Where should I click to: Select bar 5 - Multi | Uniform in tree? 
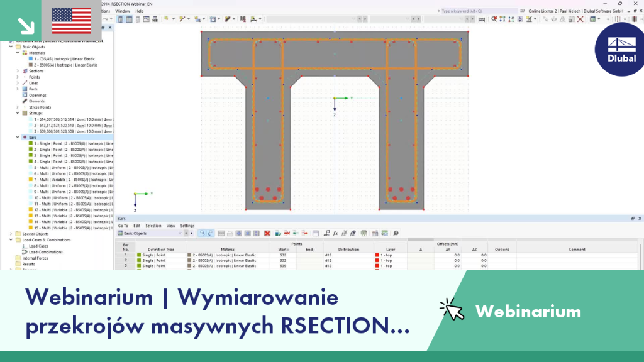coord(72,167)
